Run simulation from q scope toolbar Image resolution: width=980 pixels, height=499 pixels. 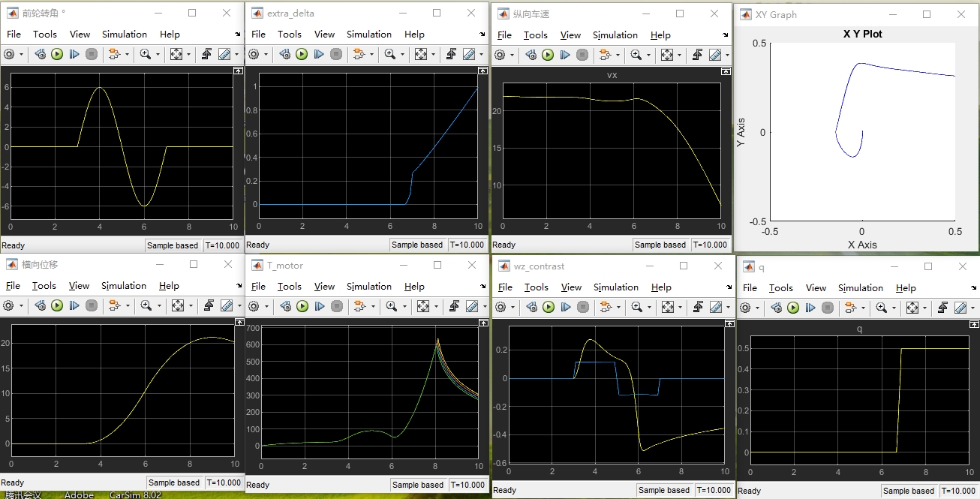(793, 308)
